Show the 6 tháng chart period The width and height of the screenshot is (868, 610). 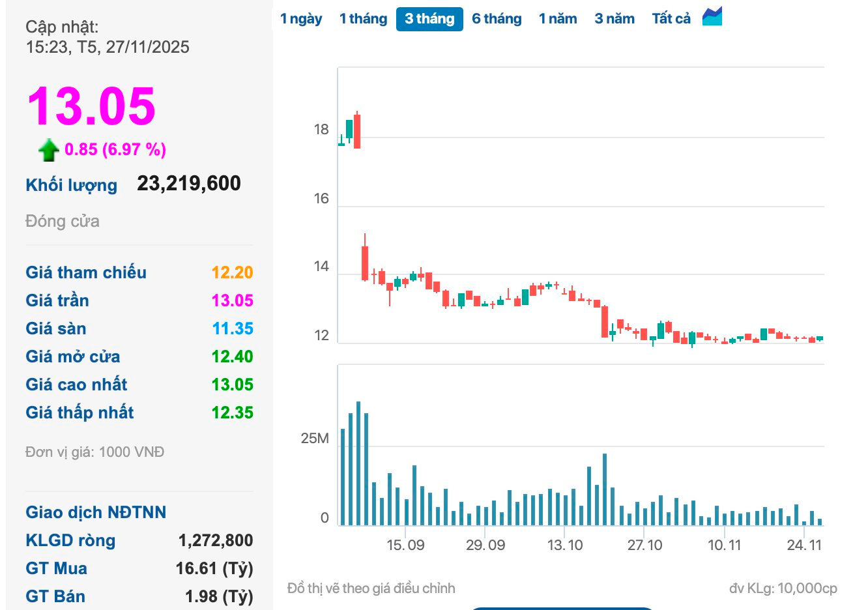(x=497, y=19)
